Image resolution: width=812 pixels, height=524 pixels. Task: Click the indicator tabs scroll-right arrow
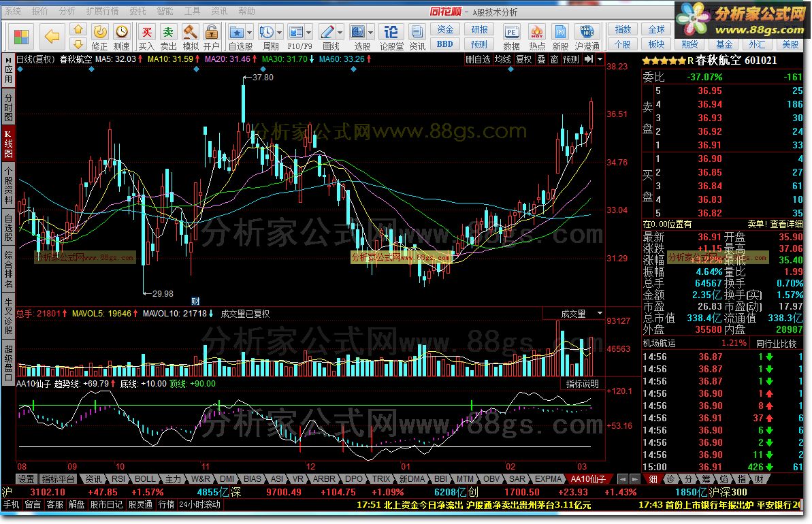pos(635,480)
